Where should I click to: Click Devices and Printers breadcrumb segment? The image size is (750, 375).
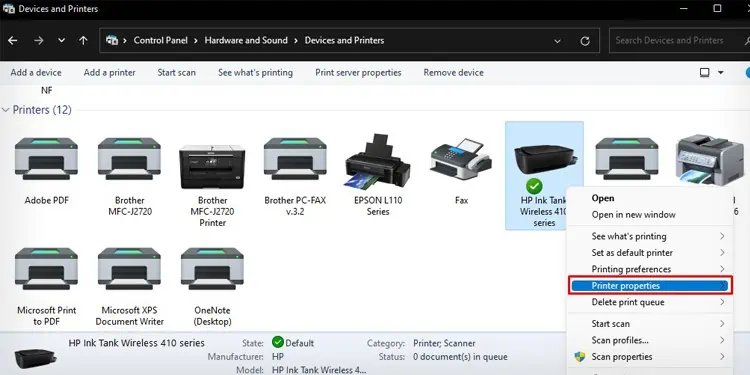point(344,41)
